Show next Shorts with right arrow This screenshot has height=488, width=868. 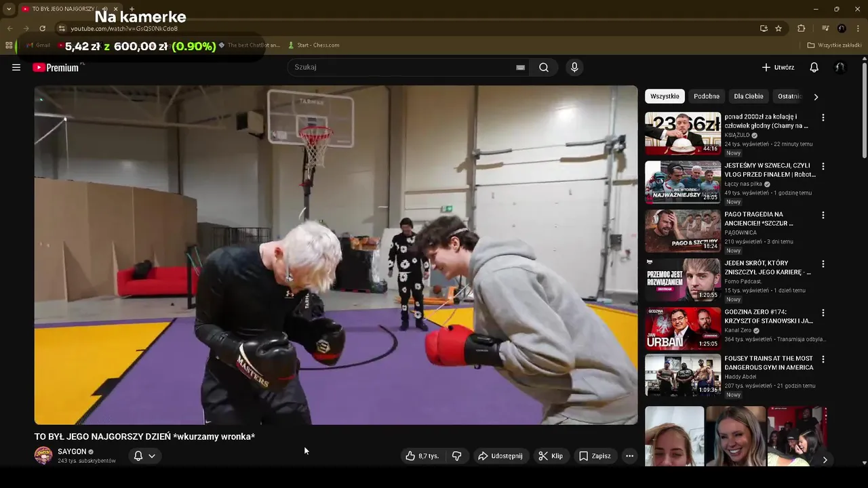825,460
